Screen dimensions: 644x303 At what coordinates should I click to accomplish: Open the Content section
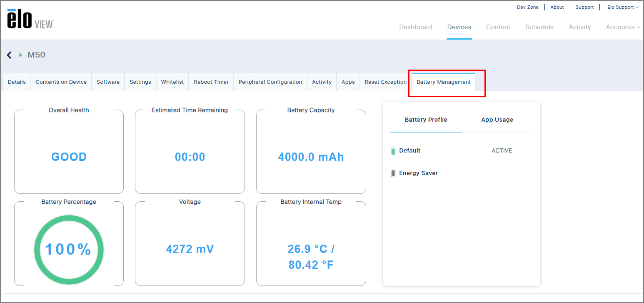tap(498, 27)
